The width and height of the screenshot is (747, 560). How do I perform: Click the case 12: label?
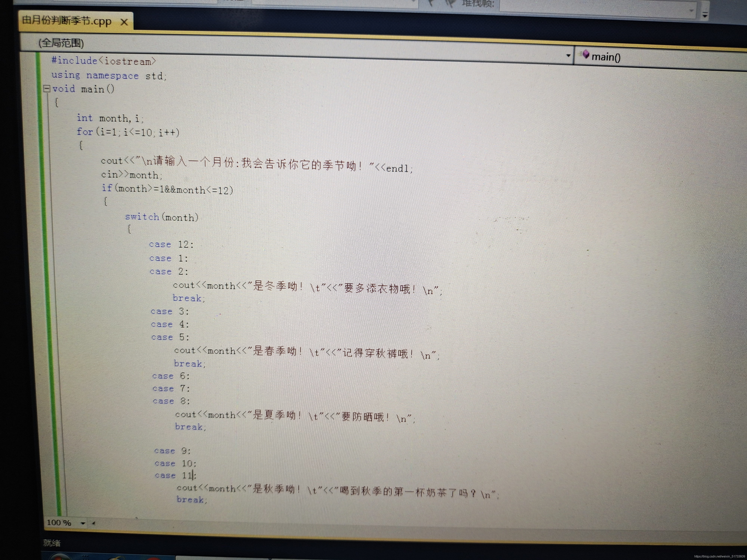click(172, 244)
